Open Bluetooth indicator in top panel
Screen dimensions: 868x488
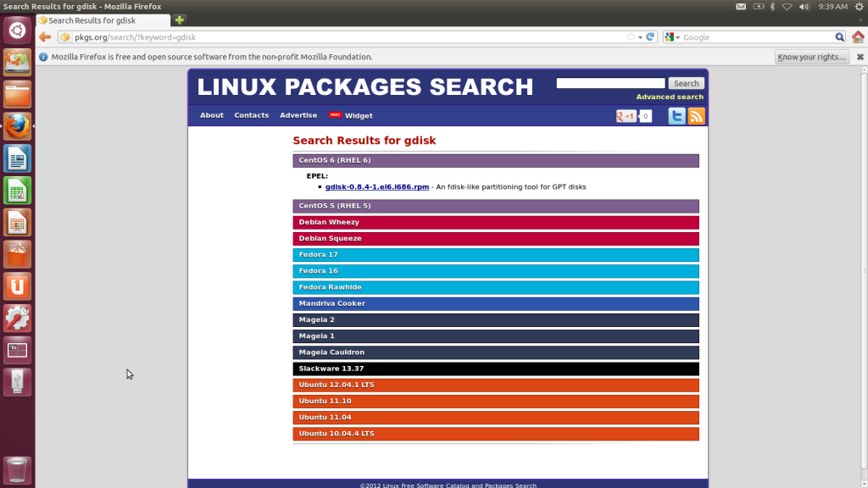pyautogui.click(x=773, y=7)
